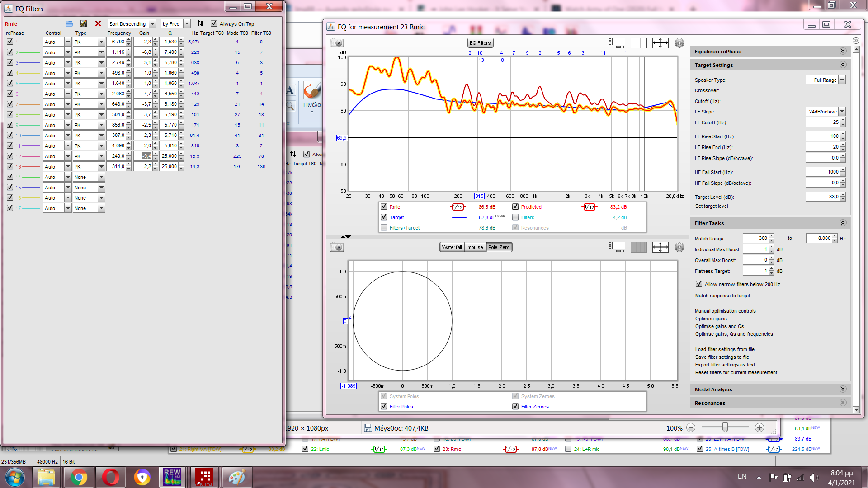
Task: Click Set target level
Action: [x=712, y=206]
